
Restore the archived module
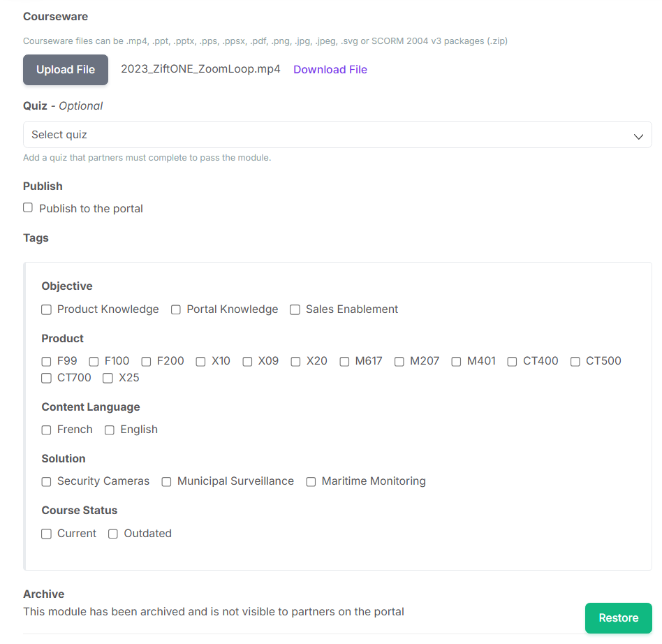click(618, 618)
